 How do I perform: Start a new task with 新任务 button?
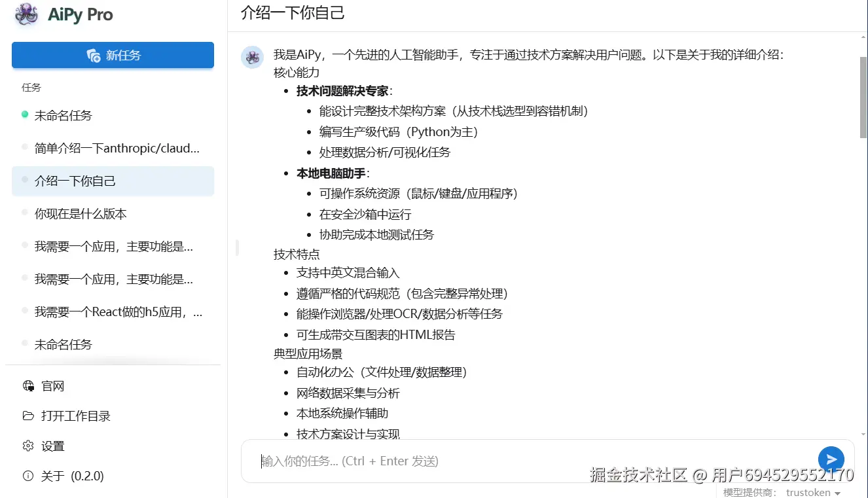pos(113,55)
